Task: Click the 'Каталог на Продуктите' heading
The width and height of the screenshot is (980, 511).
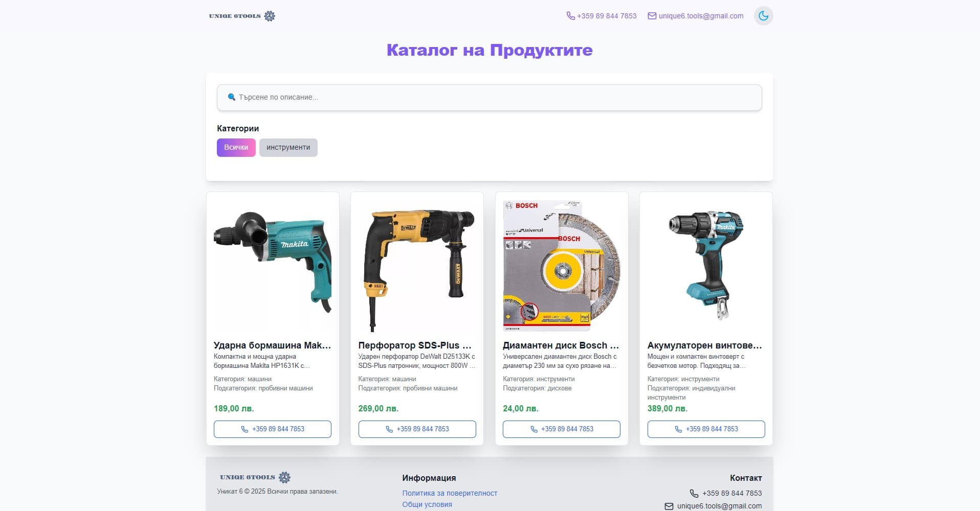Action: [489, 50]
